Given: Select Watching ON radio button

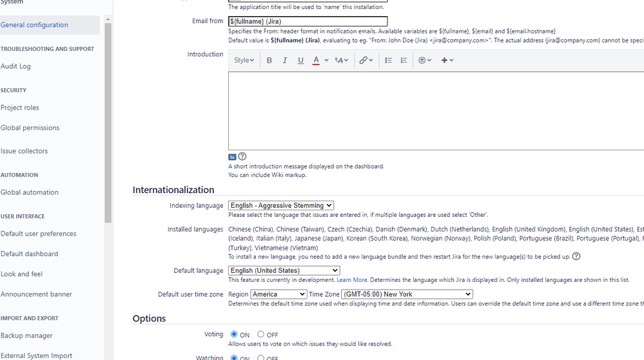Looking at the screenshot, I should coord(234,357).
